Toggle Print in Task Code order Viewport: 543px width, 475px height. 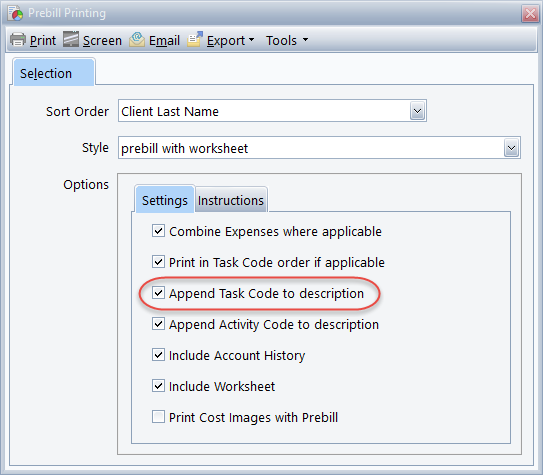pyautogui.click(x=158, y=262)
